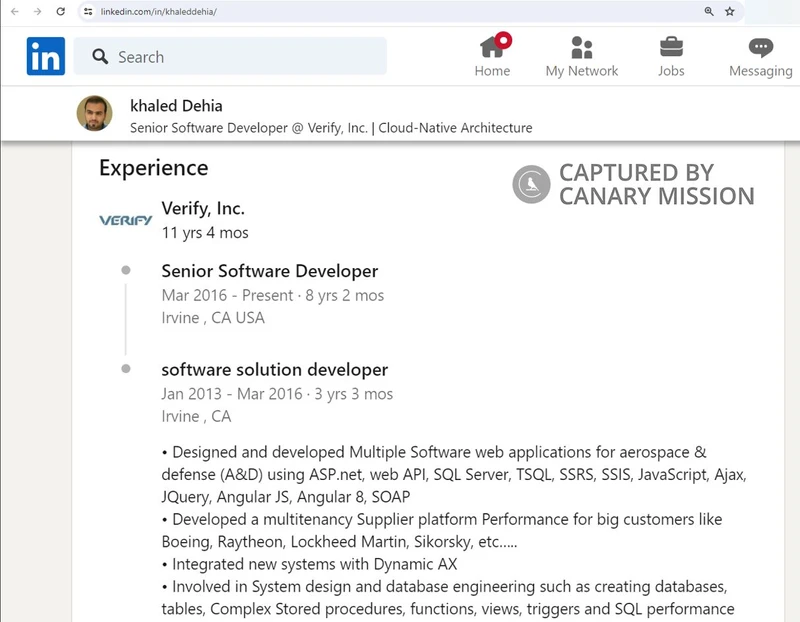Open the Messaging icon
The width and height of the screenshot is (800, 622).
[x=760, y=47]
